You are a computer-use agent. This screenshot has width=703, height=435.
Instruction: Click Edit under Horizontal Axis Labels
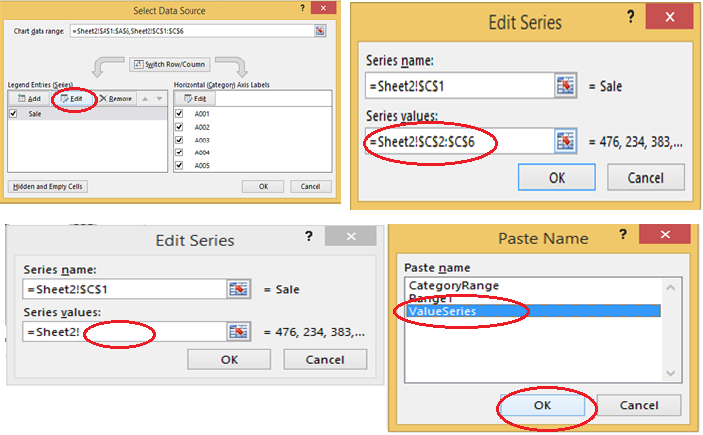[195, 99]
